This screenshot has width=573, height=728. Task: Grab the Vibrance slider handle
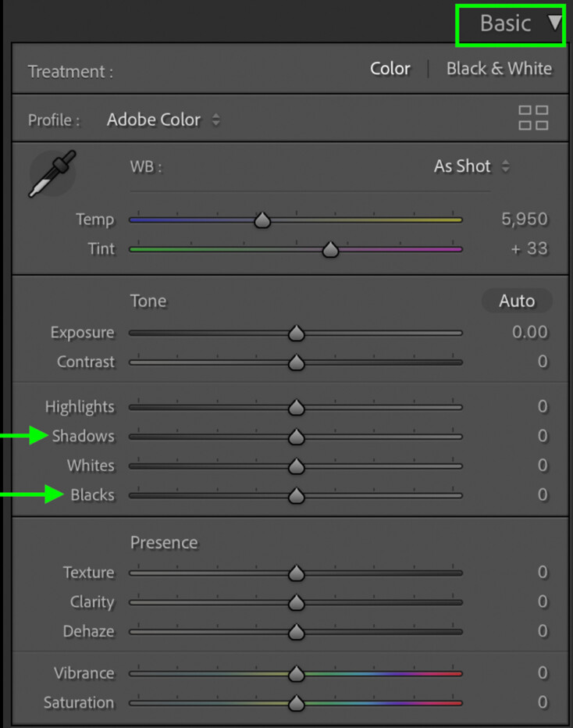pos(297,673)
